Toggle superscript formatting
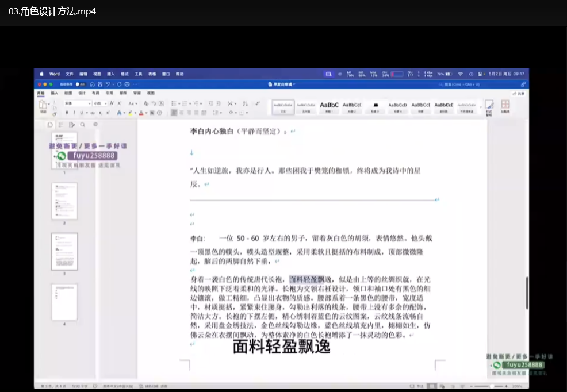Screen dimensions: 567x392 click(x=108, y=113)
